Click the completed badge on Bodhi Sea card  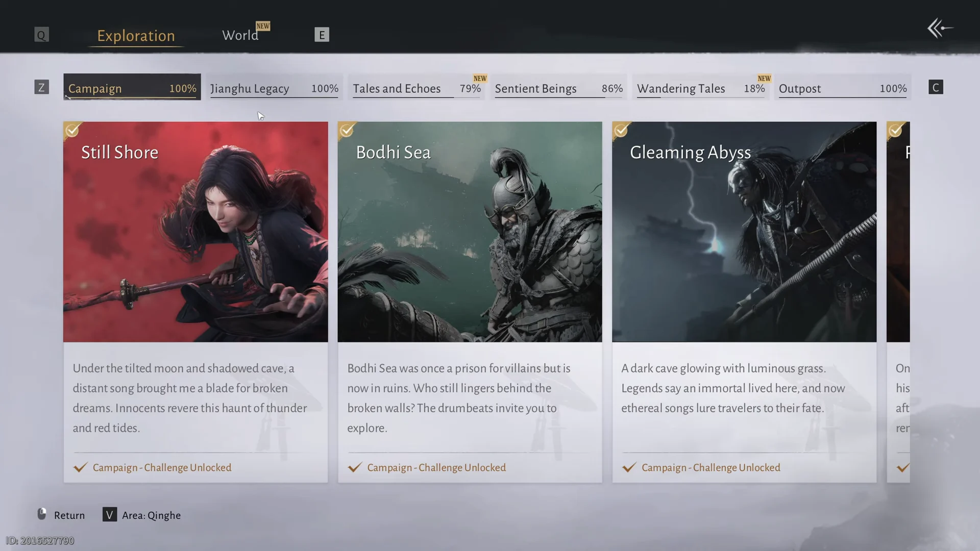tap(347, 131)
